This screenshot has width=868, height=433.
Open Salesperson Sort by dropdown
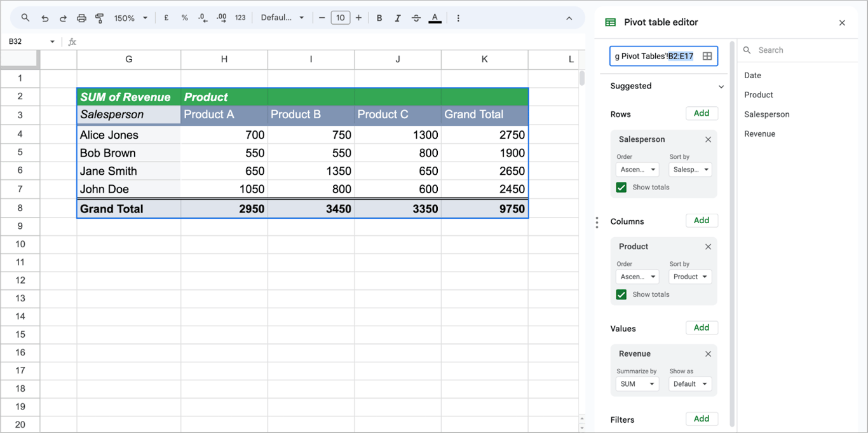click(690, 170)
